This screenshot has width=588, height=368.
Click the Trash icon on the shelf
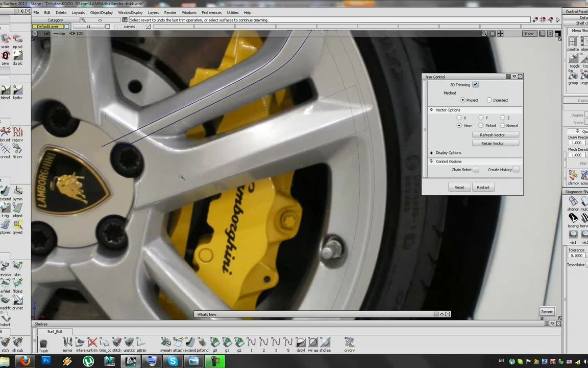[x=43, y=342]
